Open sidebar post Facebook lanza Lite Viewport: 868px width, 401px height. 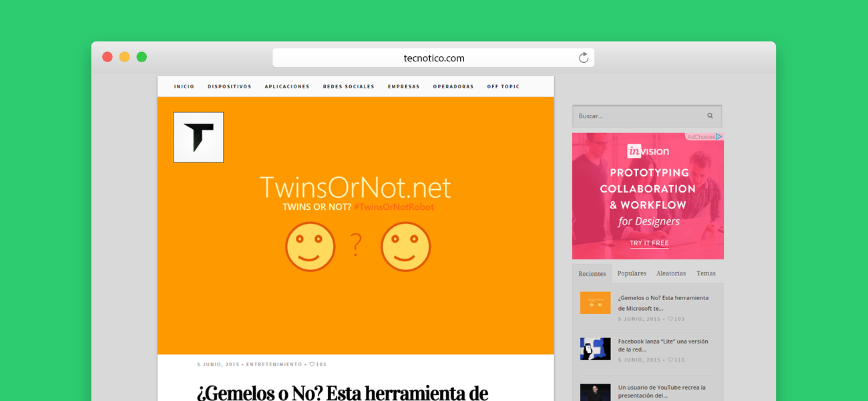(663, 345)
